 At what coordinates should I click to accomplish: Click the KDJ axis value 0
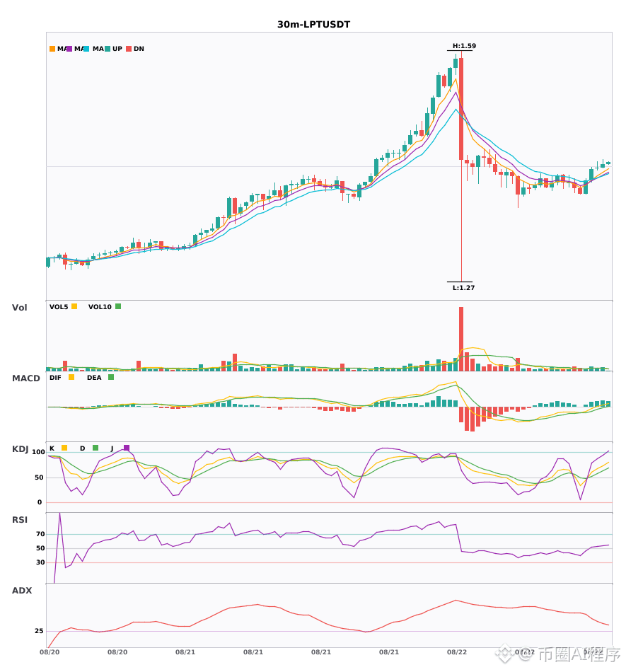point(40,502)
